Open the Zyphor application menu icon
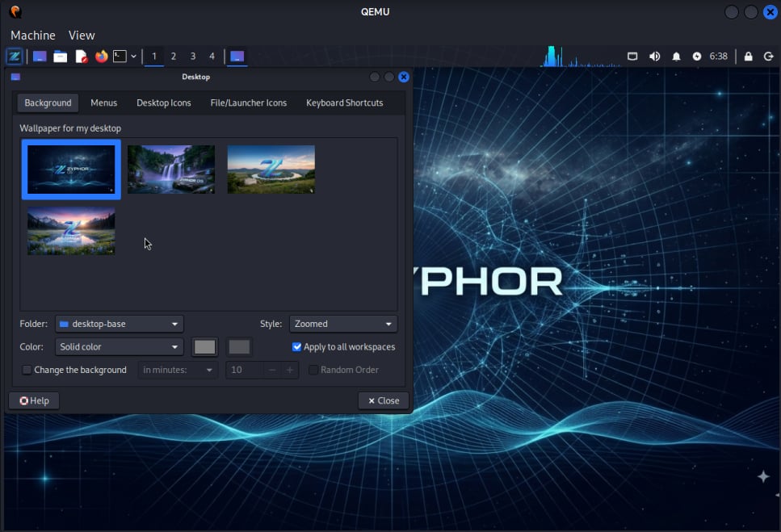This screenshot has width=781, height=532. click(x=14, y=57)
